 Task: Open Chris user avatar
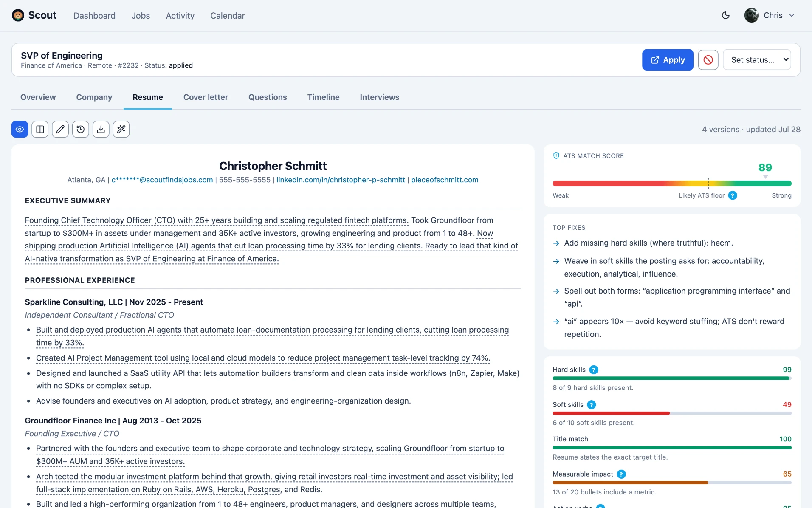click(x=751, y=15)
